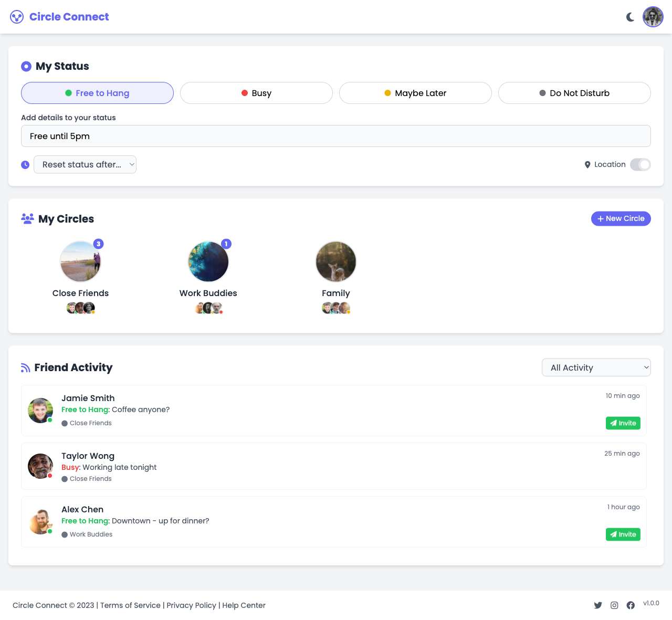Click the Friend Activity feed icon

tap(25, 367)
